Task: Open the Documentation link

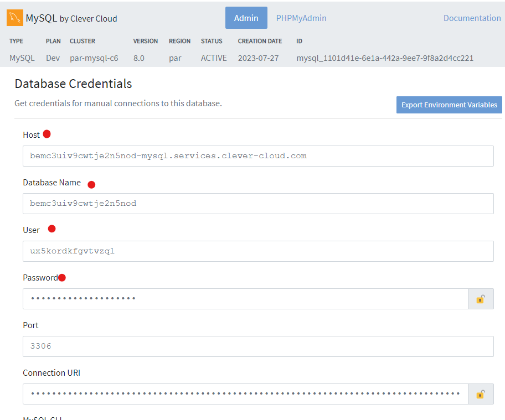Action: point(472,18)
